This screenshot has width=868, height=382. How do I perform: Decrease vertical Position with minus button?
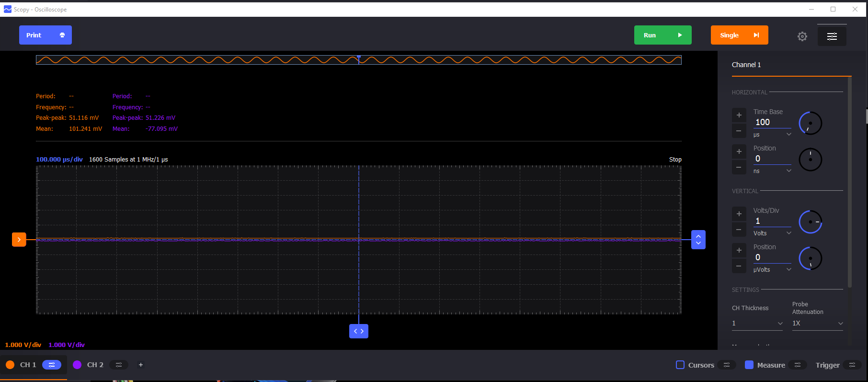[739, 266]
